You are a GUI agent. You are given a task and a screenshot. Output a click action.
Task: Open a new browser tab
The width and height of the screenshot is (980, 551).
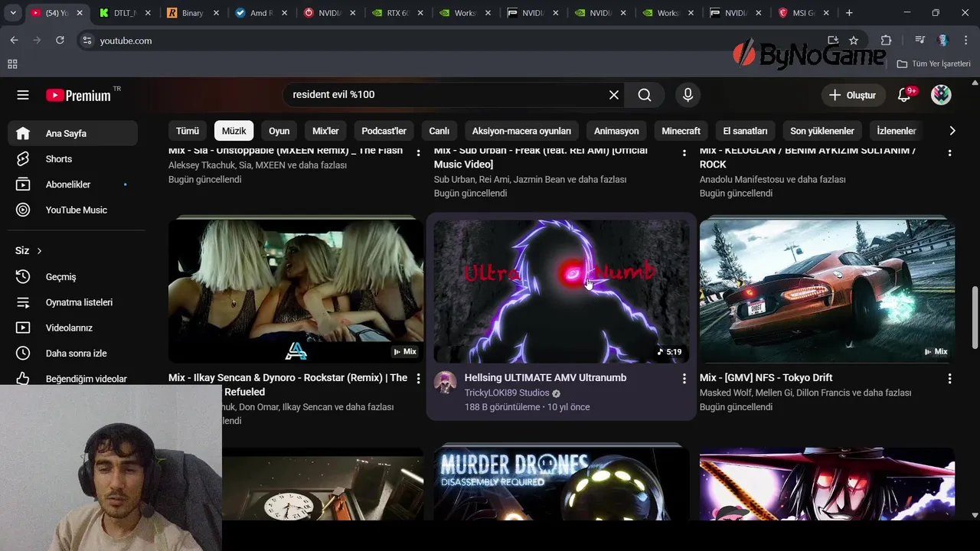click(x=848, y=13)
